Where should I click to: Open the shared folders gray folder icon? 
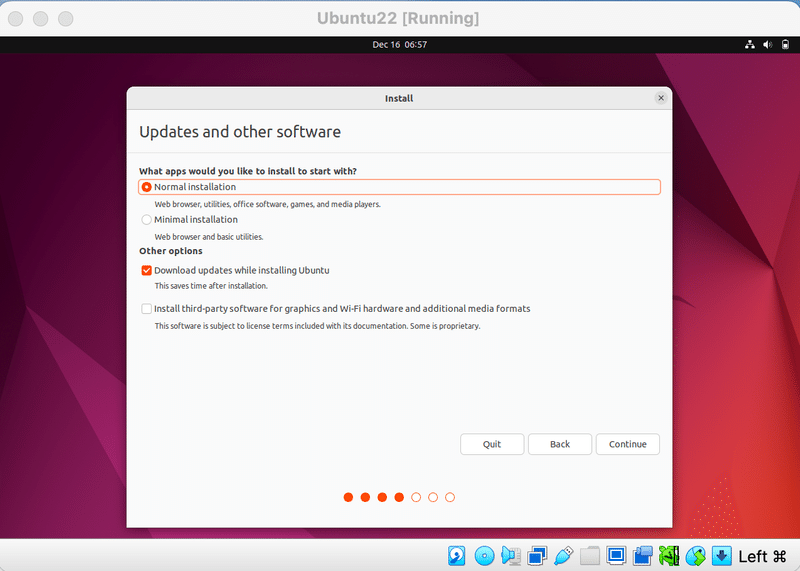[590, 556]
